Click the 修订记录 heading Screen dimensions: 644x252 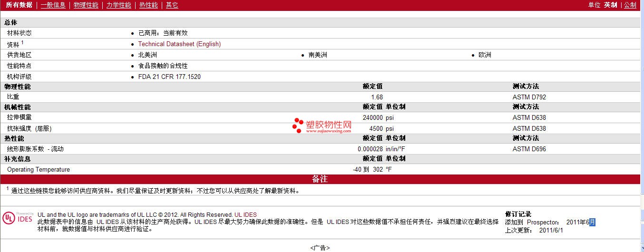pos(518,214)
